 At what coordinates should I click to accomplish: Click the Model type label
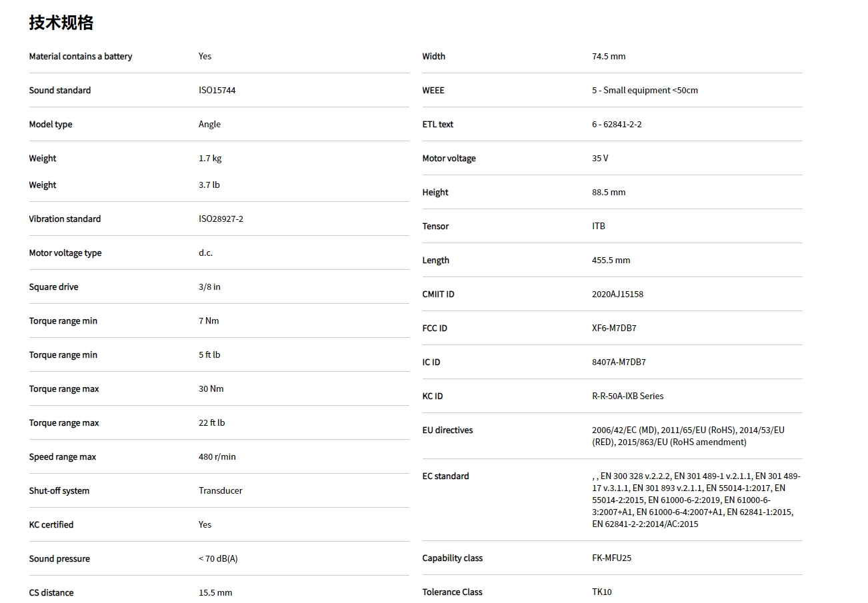tap(50, 125)
